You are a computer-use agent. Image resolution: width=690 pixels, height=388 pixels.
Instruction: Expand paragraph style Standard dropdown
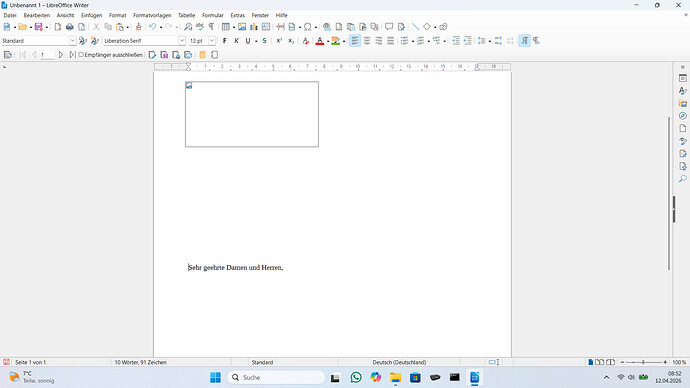(73, 41)
